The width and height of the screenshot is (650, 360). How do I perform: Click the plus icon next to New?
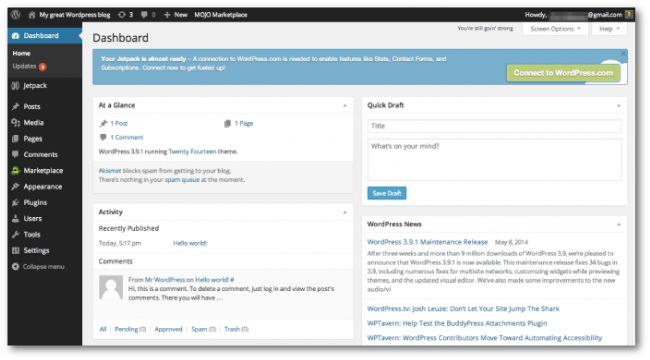click(x=167, y=15)
